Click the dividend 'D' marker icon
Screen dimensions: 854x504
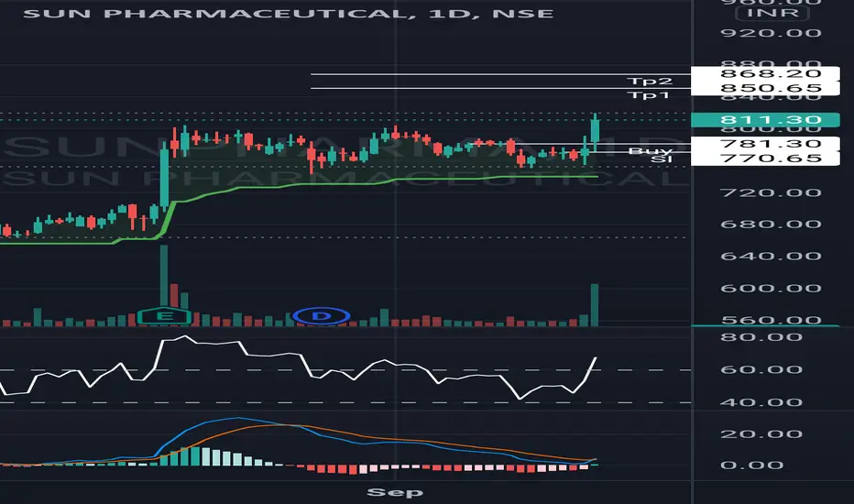322,315
